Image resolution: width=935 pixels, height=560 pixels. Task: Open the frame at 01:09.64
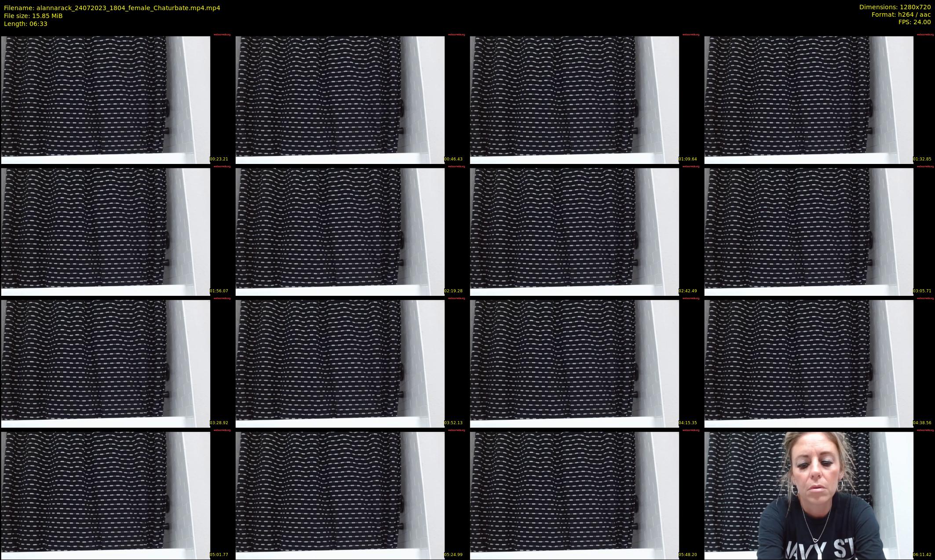click(x=584, y=100)
